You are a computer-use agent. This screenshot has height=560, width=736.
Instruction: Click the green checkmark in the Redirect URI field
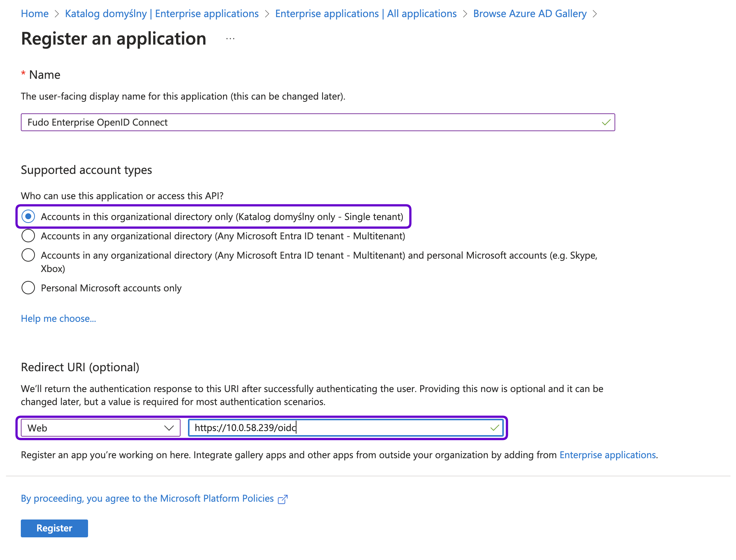click(495, 428)
